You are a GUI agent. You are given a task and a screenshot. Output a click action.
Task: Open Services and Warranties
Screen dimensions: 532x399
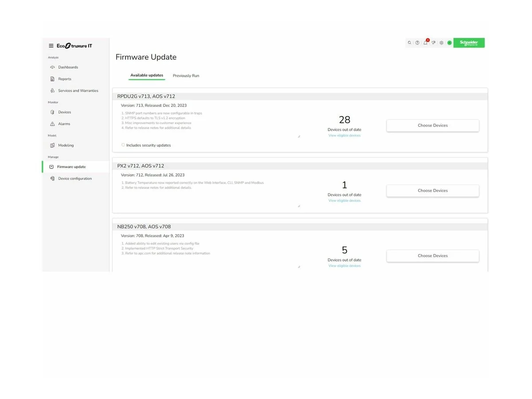78,90
